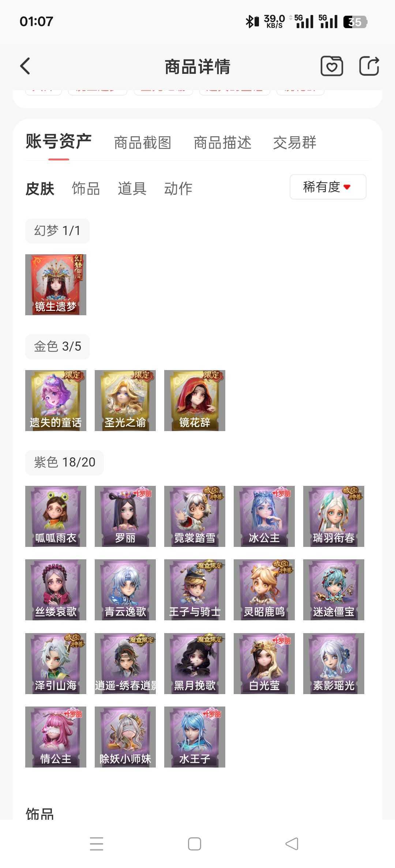
Task: Tap the share icon in header
Action: click(x=369, y=66)
